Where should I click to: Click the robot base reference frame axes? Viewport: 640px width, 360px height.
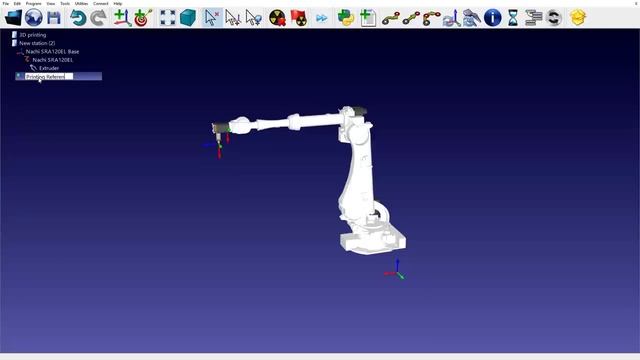pos(395,269)
